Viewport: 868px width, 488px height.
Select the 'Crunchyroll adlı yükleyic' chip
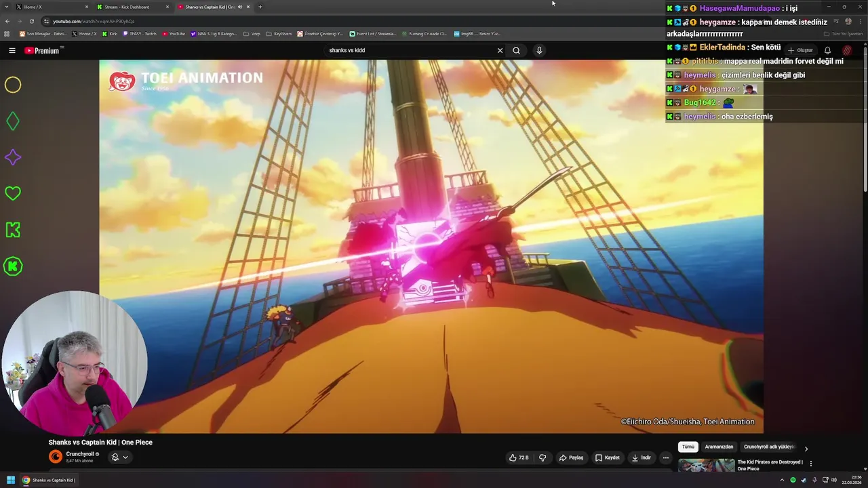pyautogui.click(x=769, y=447)
